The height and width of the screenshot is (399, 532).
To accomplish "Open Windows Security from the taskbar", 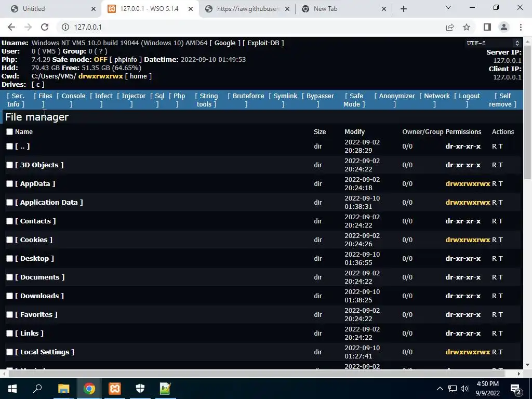I will [140, 389].
